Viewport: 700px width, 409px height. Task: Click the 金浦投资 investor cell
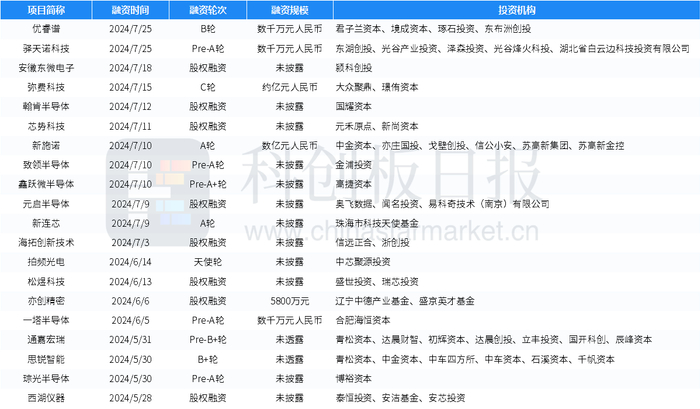coord(354,165)
